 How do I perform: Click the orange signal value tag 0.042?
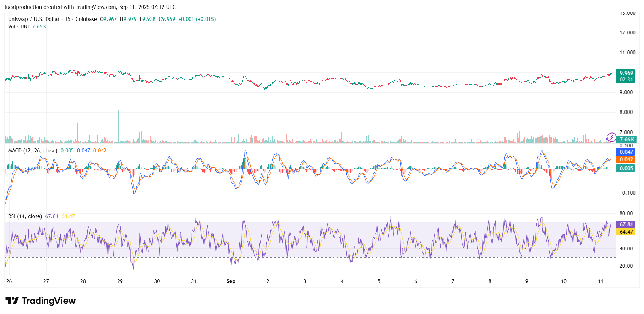pos(626,159)
